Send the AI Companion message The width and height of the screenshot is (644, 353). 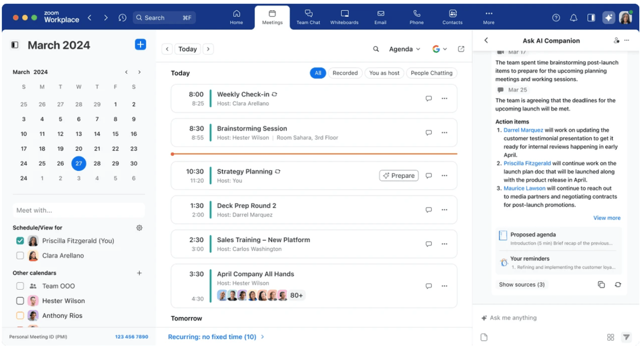coord(626,337)
